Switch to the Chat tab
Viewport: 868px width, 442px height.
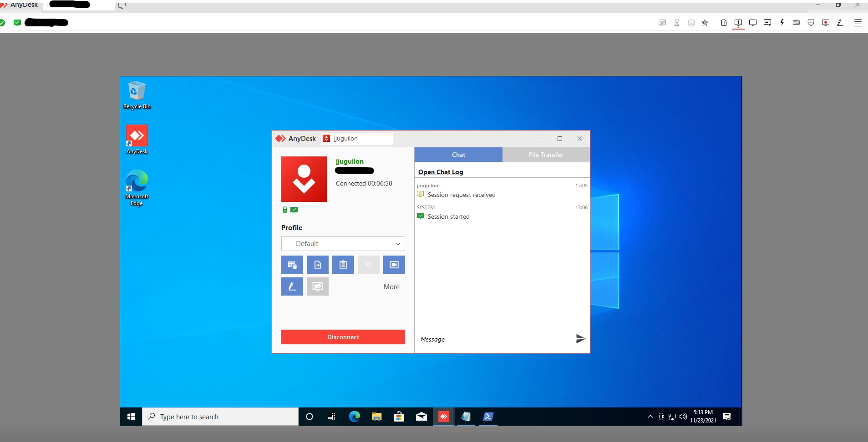click(x=458, y=155)
